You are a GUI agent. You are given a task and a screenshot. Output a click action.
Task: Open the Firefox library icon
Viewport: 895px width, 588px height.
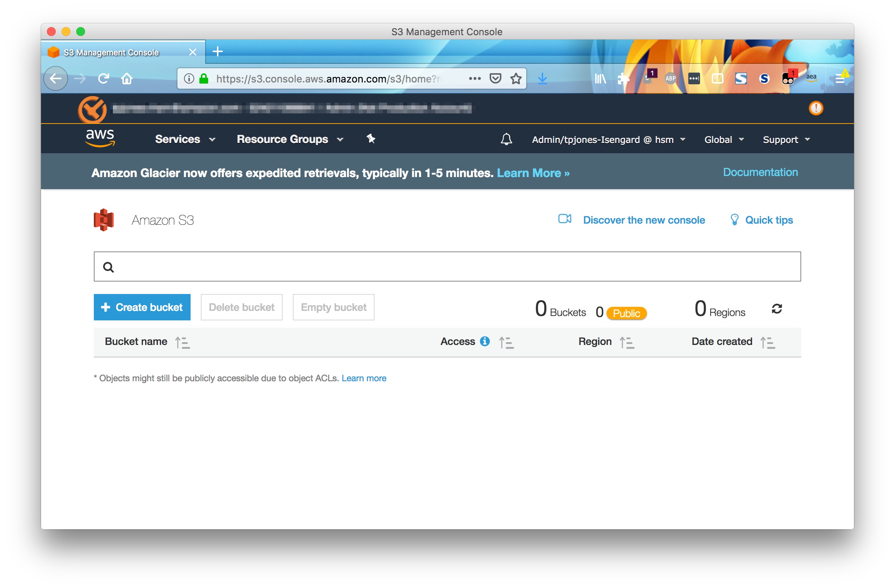point(601,78)
